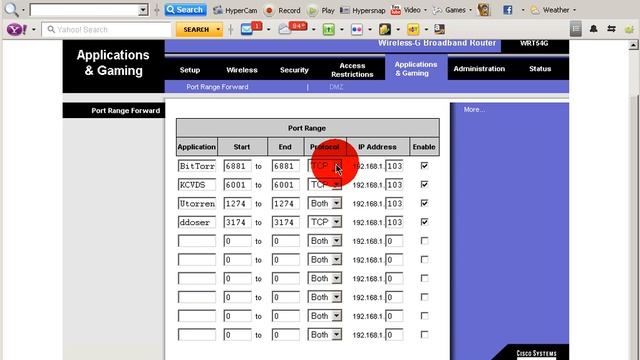
Task: Open the envelope icon with the 94+ badge
Action: [x=293, y=29]
